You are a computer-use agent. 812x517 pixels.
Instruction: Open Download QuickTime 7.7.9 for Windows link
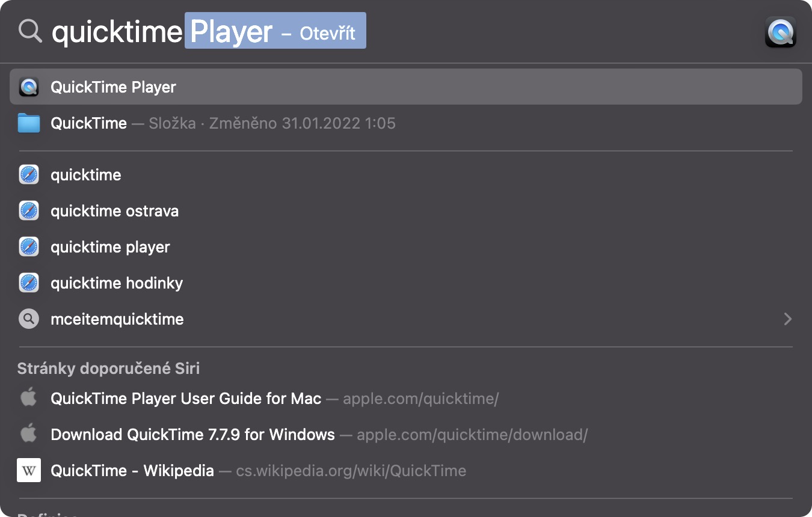pos(192,435)
